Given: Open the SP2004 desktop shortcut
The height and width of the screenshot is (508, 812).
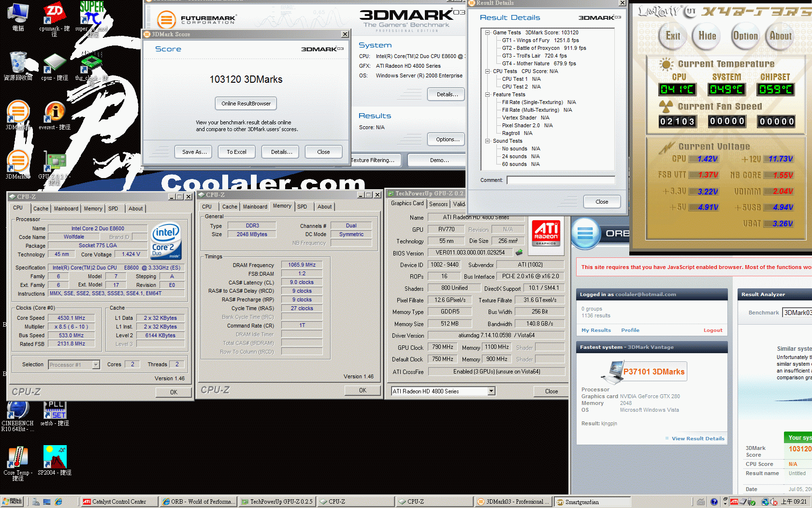Looking at the screenshot, I should click(55, 460).
